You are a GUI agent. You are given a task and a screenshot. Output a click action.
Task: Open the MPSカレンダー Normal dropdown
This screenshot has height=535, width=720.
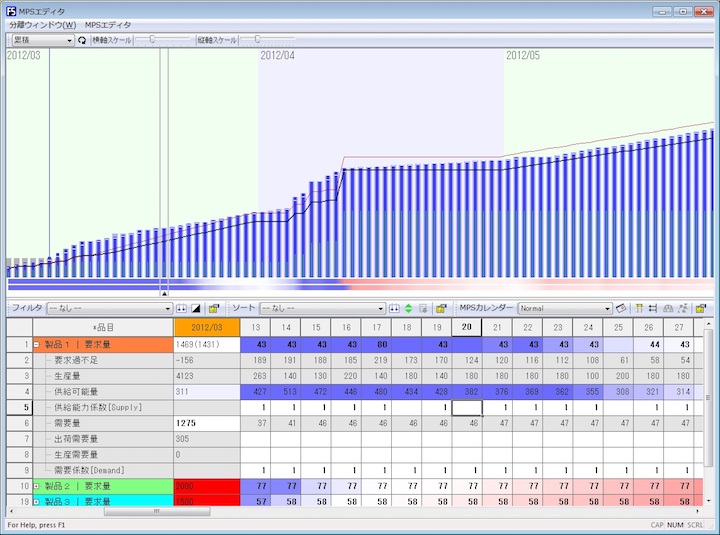point(607,309)
